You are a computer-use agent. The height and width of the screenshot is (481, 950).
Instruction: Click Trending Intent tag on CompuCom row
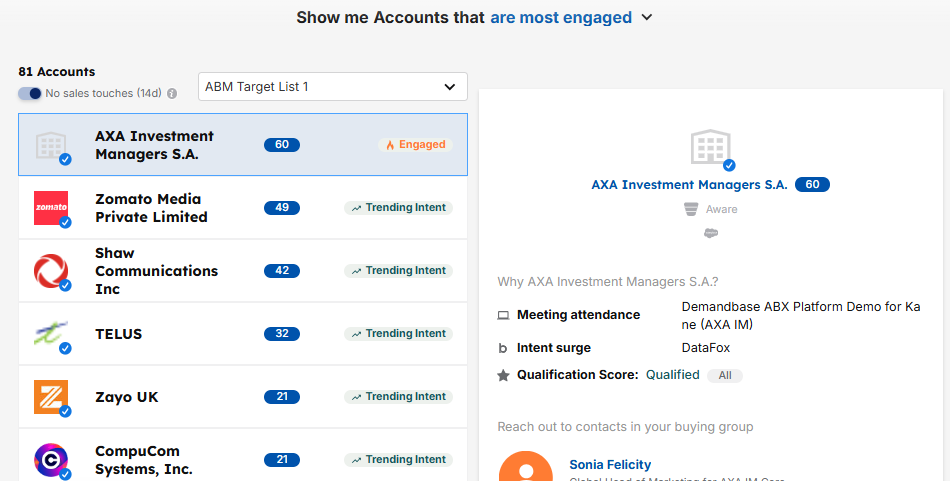(x=399, y=460)
